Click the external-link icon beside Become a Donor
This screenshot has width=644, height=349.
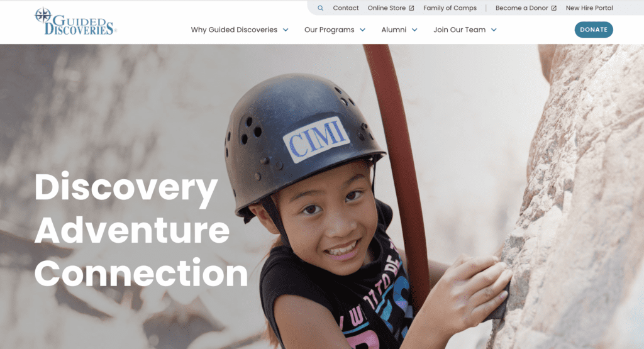pos(553,8)
